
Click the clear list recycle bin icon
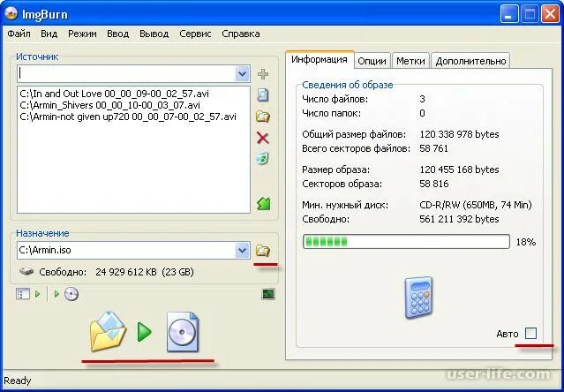coord(263,158)
